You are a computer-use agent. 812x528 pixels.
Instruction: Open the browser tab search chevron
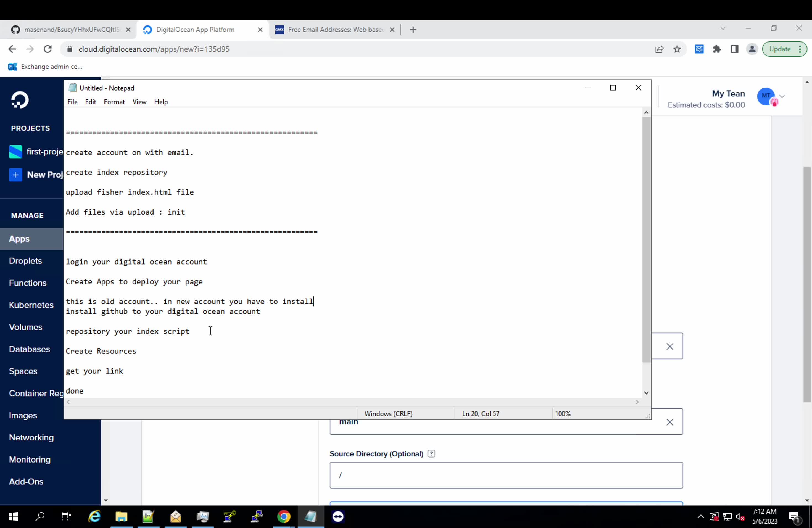pyautogui.click(x=723, y=28)
